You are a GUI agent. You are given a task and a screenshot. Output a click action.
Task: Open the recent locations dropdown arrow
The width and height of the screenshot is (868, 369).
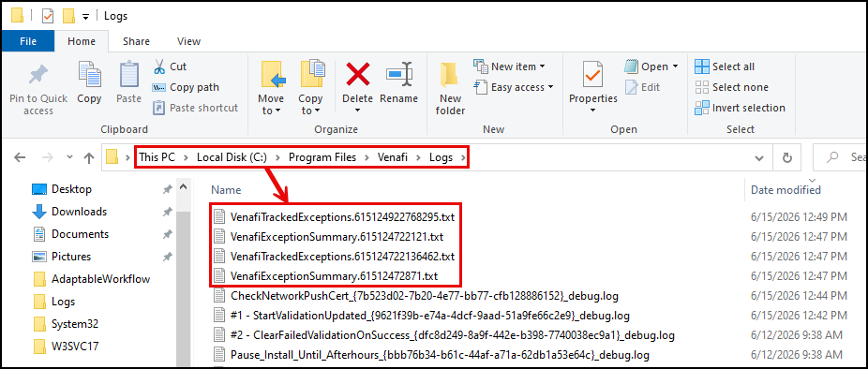(x=69, y=157)
